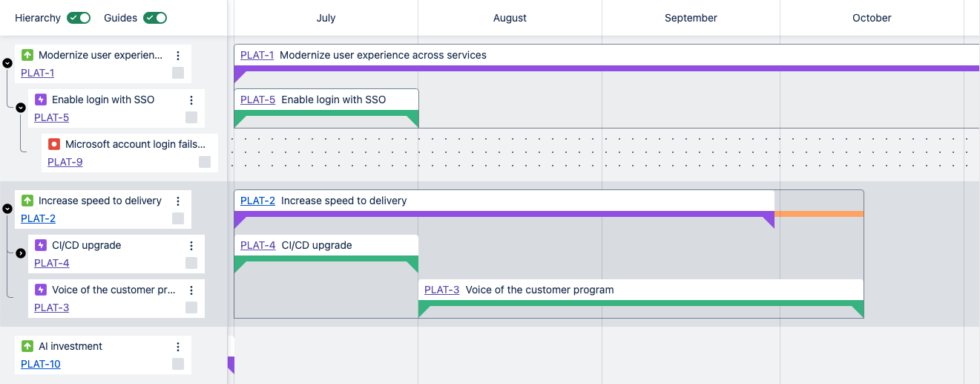Open the three-dot menu for Modernize user experience
This screenshot has width=980, height=384.
178,56
